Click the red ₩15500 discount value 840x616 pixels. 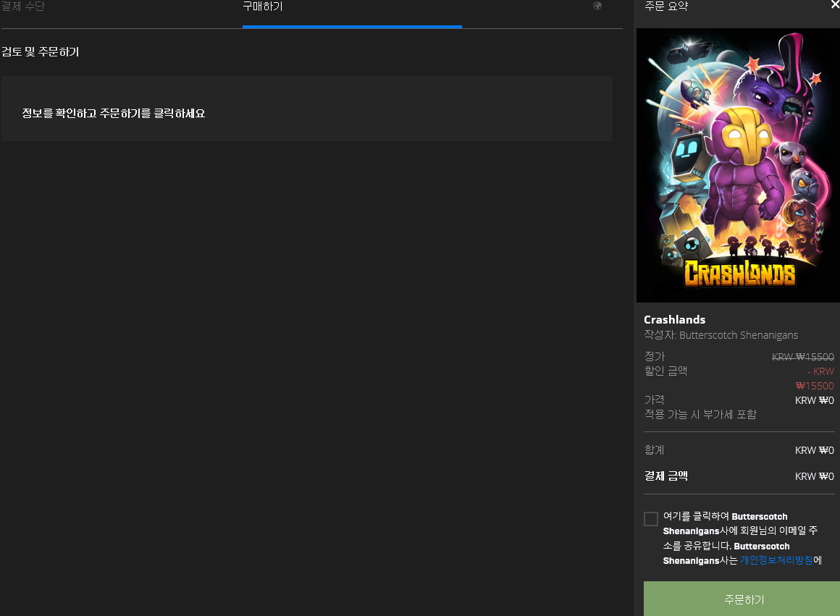(x=815, y=386)
